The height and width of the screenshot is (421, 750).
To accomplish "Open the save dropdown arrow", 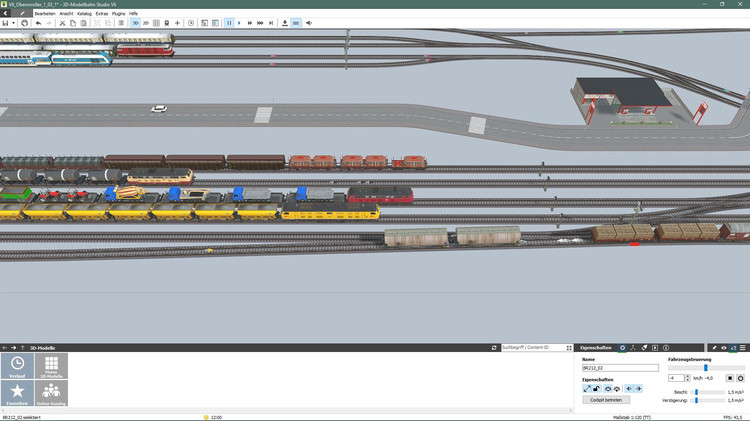I will coord(14,22).
